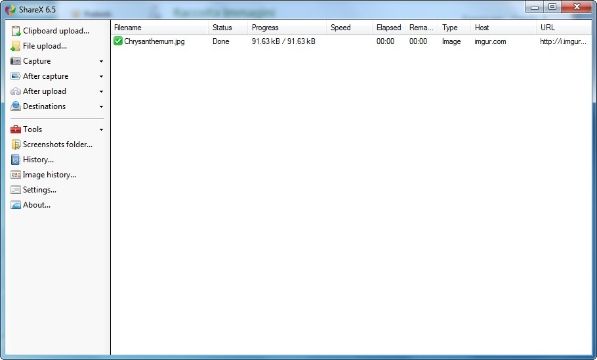Open the Image history... entry
The width and height of the screenshot is (597, 360).
49,175
